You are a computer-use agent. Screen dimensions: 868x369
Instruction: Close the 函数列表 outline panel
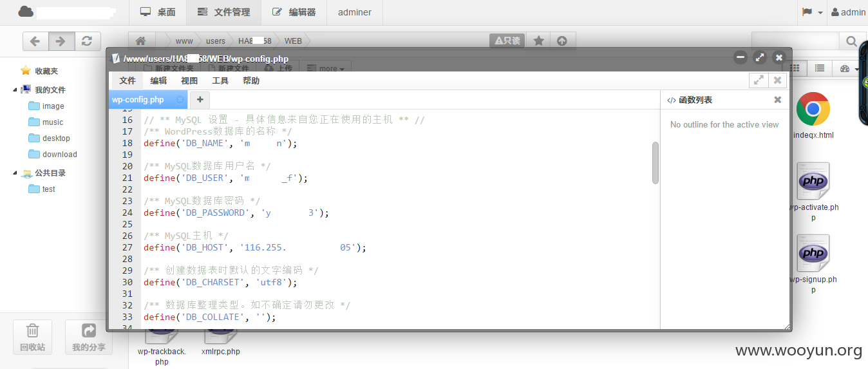click(778, 100)
